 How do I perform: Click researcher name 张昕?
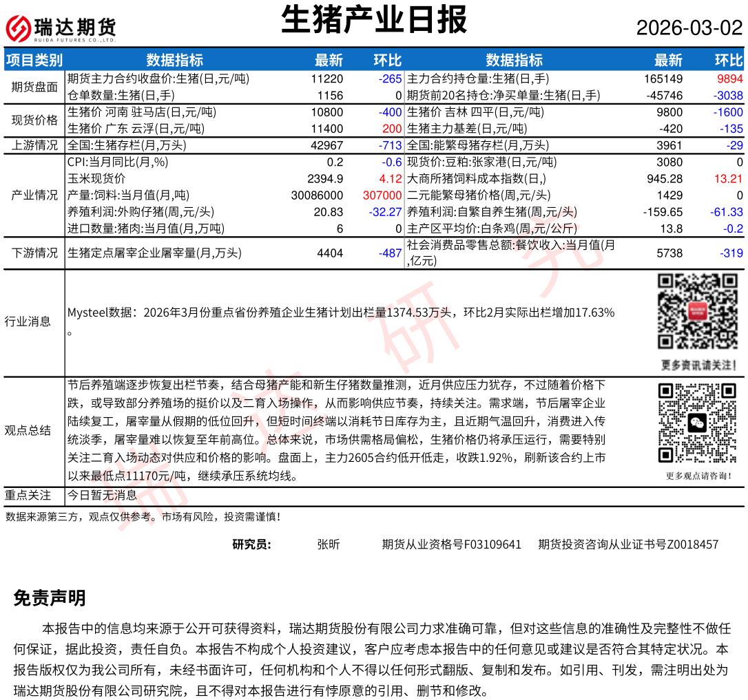pos(329,544)
